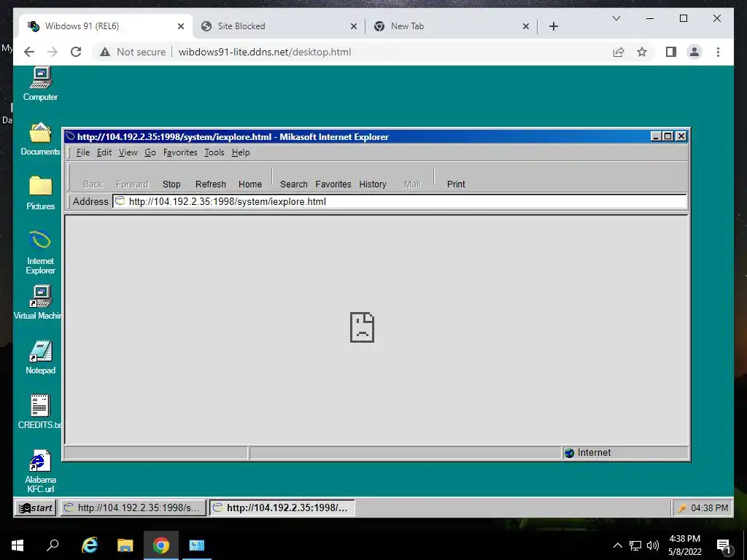Switch to the New Tab tab
The width and height of the screenshot is (747, 560).
click(x=452, y=26)
